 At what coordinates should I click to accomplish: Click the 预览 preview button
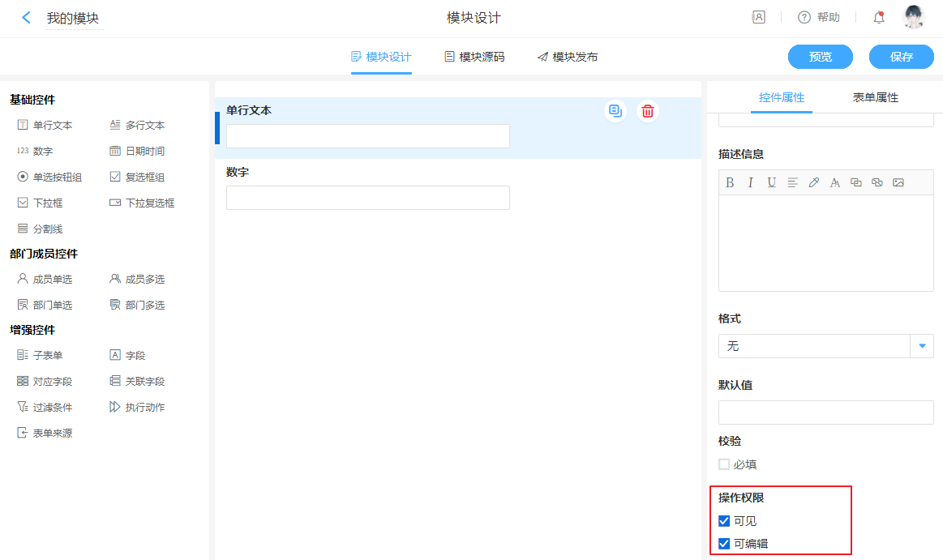tap(821, 57)
